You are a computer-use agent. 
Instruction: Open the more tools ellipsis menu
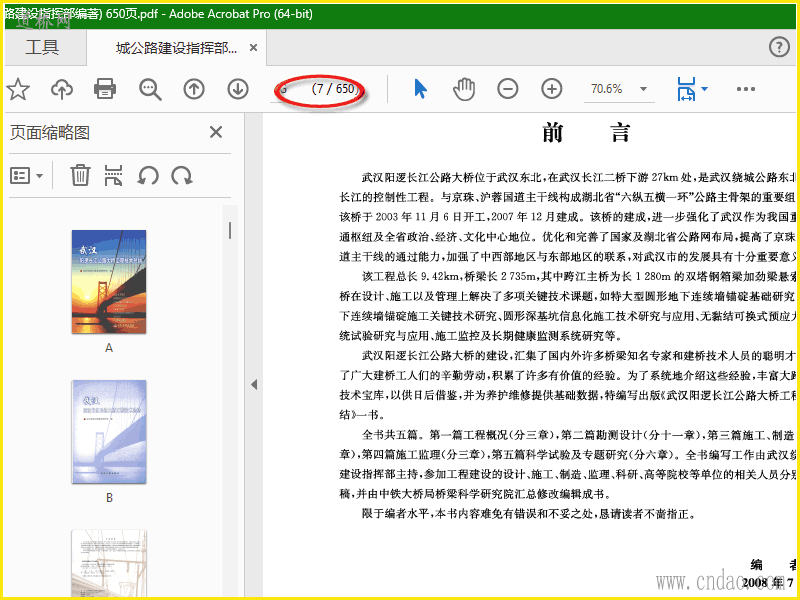click(745, 89)
